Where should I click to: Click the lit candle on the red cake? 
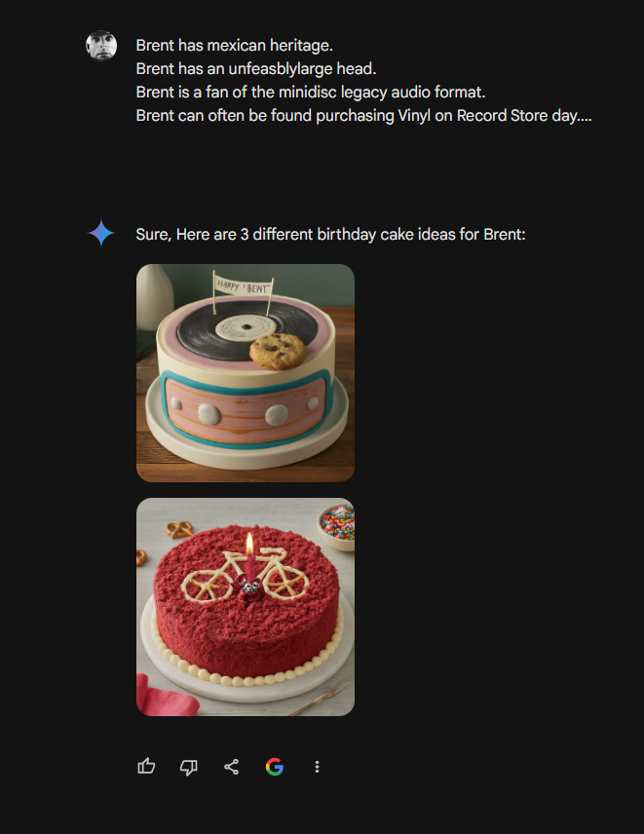tap(249, 557)
